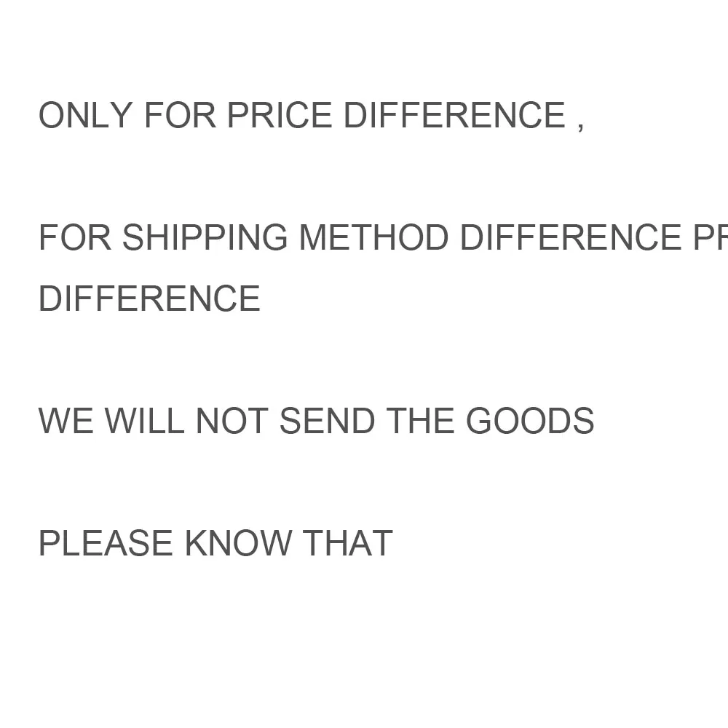Click the word "SHIPPING"
The height and width of the screenshot is (728, 728).
pos(205,238)
